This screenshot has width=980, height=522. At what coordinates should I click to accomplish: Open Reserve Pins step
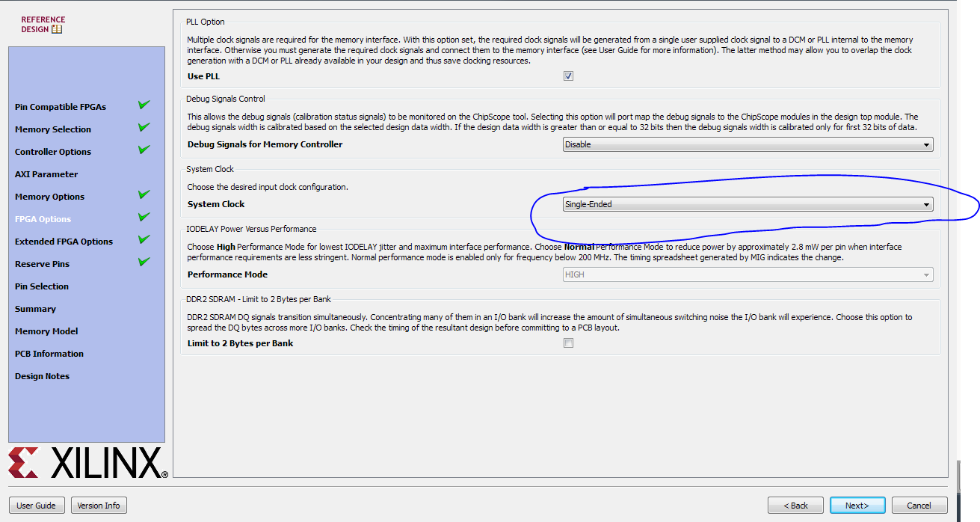42,264
